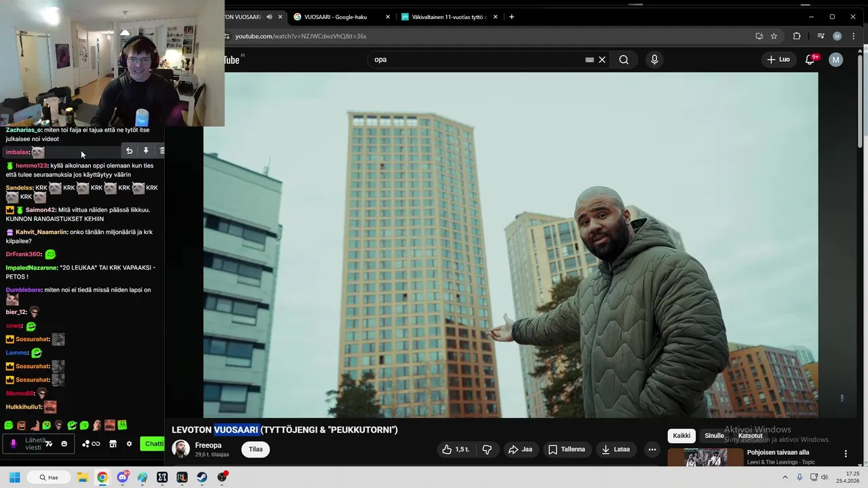Share the video via Jaa
868x488 pixels.
pos(520,449)
